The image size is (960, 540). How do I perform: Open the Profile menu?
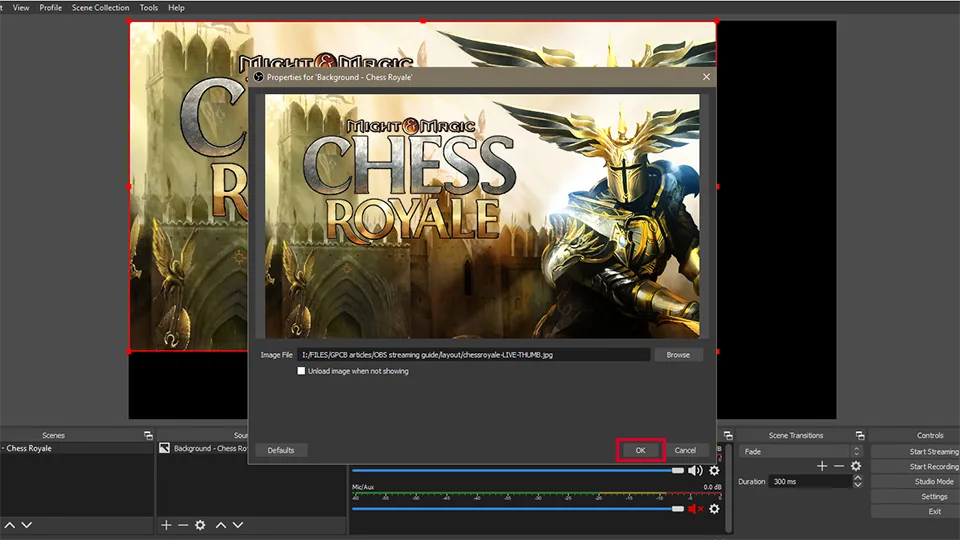click(x=50, y=7)
